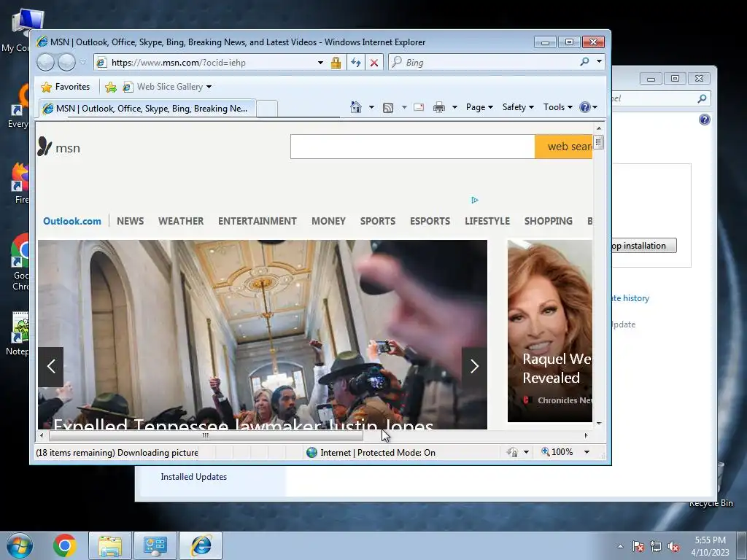The width and height of the screenshot is (747, 560).
Task: Switch to Control Panel taskbar button
Action: pos(155,545)
